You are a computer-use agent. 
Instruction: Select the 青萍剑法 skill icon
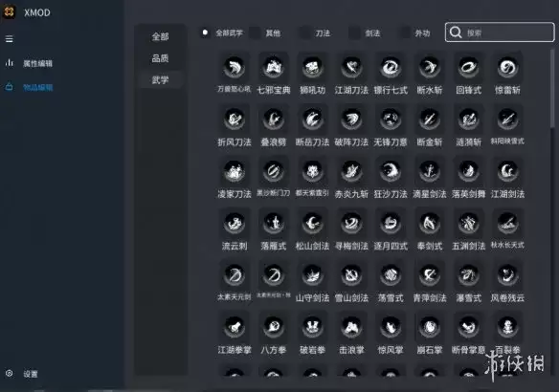tap(430, 274)
